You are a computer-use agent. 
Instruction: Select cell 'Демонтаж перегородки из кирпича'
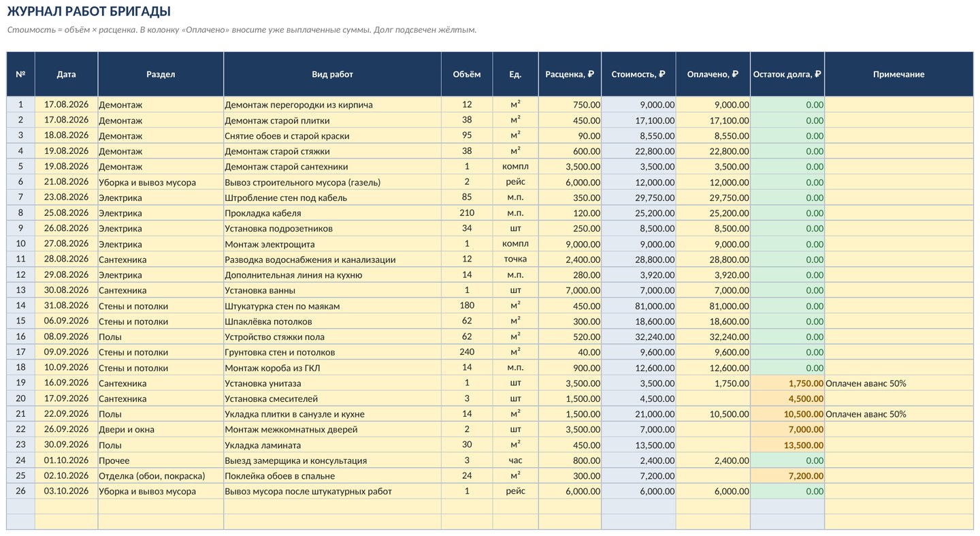332,105
